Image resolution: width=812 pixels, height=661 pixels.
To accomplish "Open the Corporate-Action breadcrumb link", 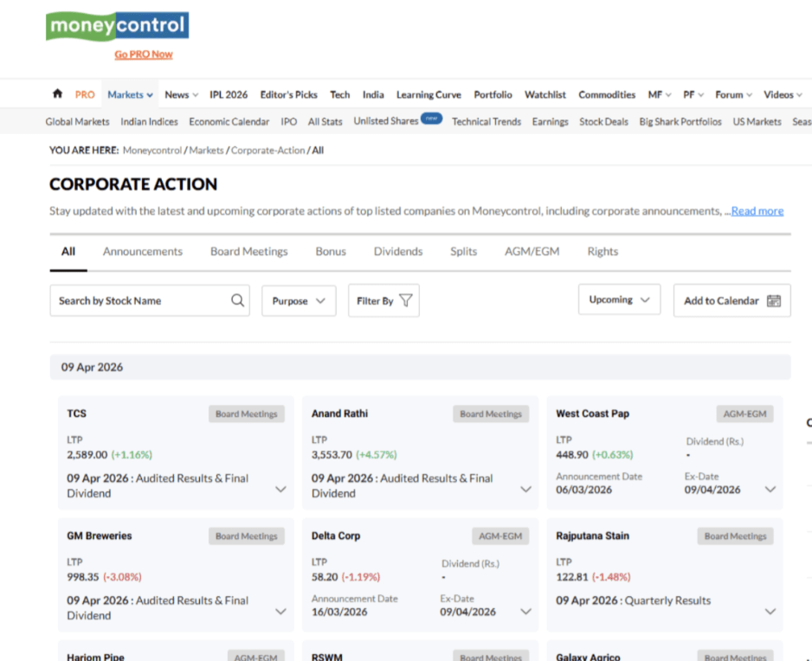I will point(267,151).
